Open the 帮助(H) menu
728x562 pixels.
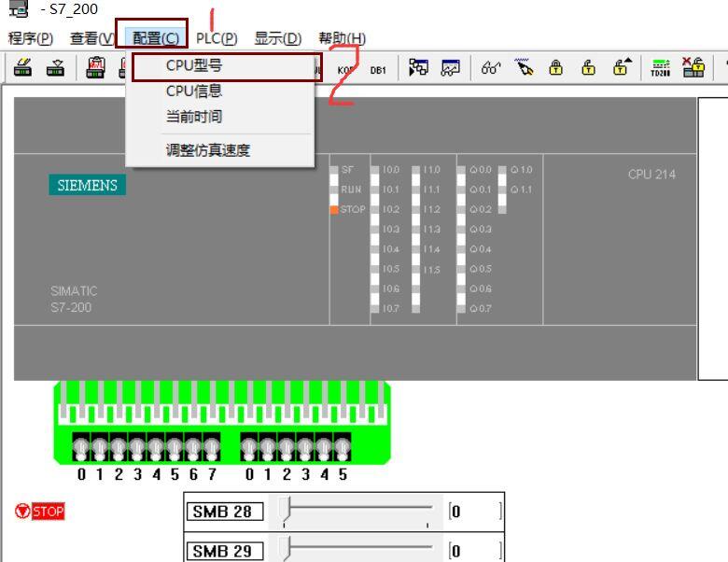click(x=343, y=38)
